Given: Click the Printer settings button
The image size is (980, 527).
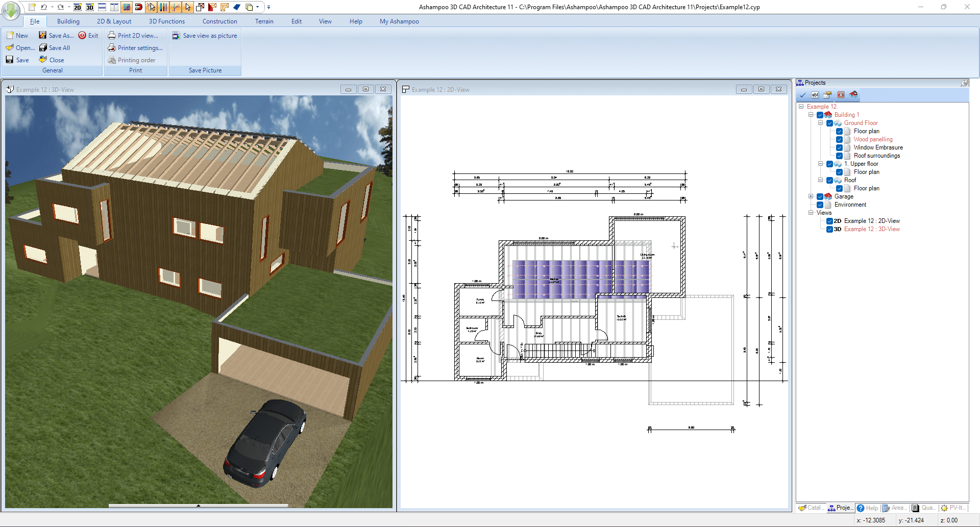Looking at the screenshot, I should 135,48.
